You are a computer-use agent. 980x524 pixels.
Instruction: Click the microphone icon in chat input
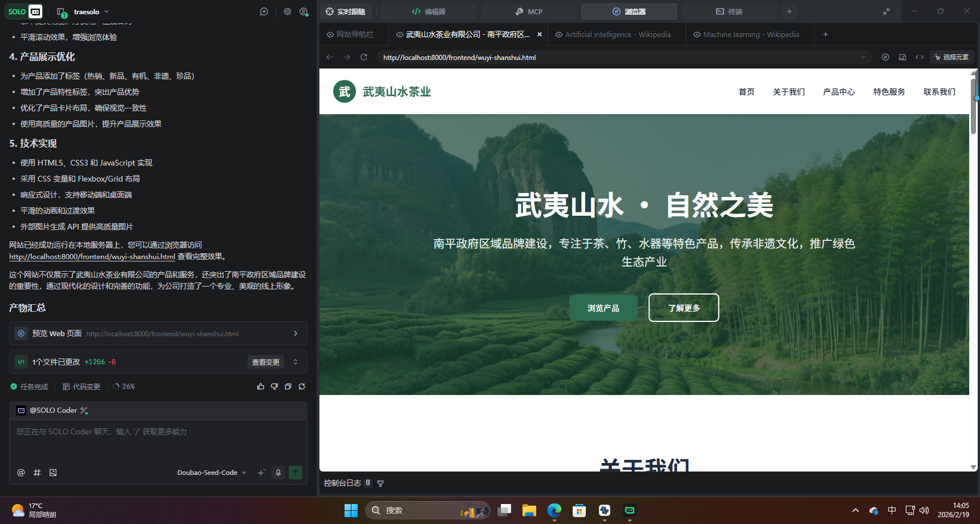[x=278, y=473]
